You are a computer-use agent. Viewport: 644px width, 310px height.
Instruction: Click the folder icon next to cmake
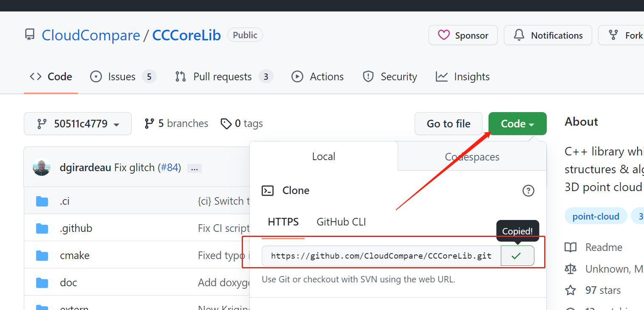coord(42,255)
